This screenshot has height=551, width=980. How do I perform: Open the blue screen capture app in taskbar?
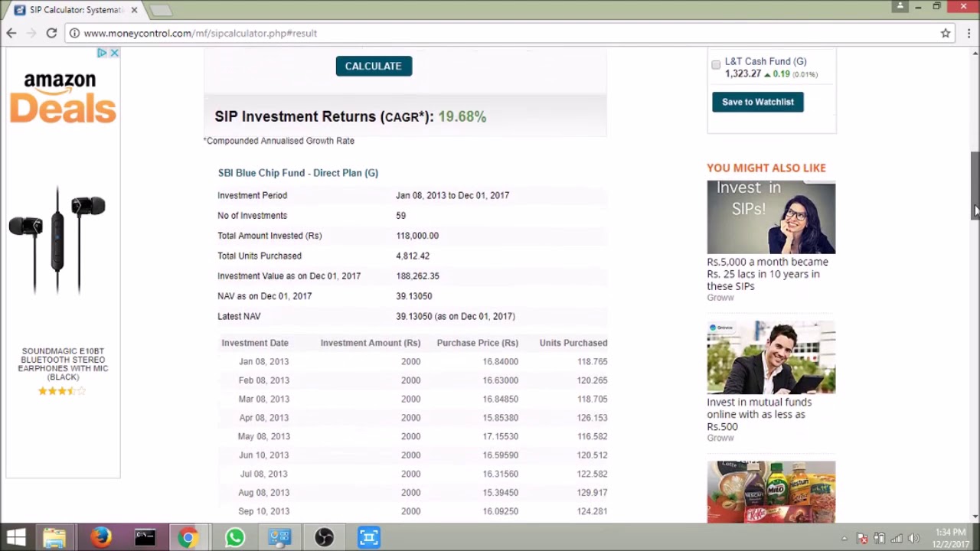(369, 537)
